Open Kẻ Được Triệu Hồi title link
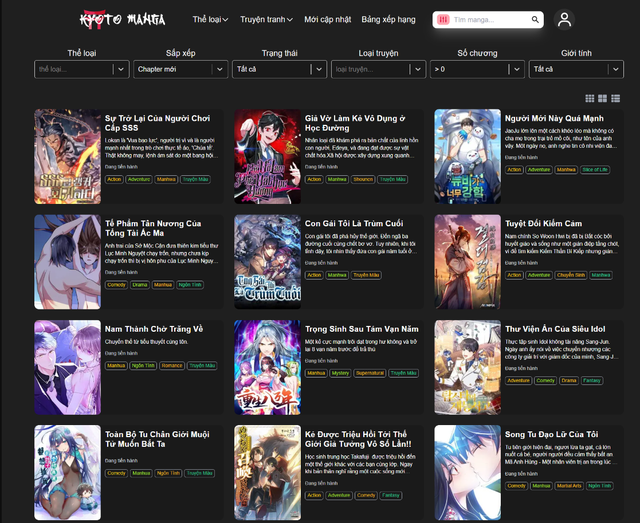640x523 pixels. [x=358, y=439]
